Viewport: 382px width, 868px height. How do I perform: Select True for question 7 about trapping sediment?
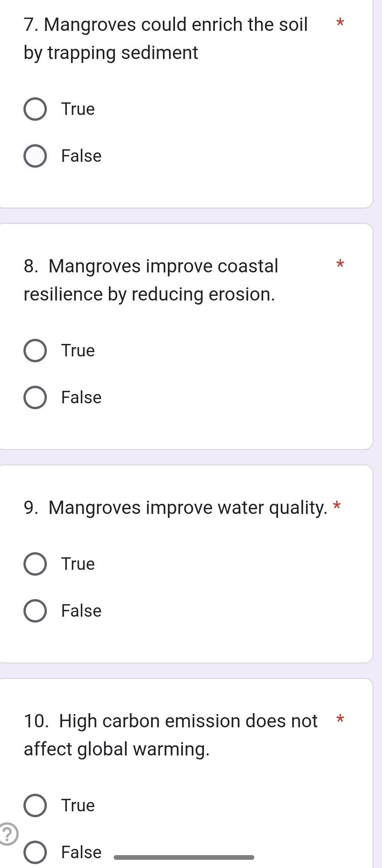[x=35, y=109]
